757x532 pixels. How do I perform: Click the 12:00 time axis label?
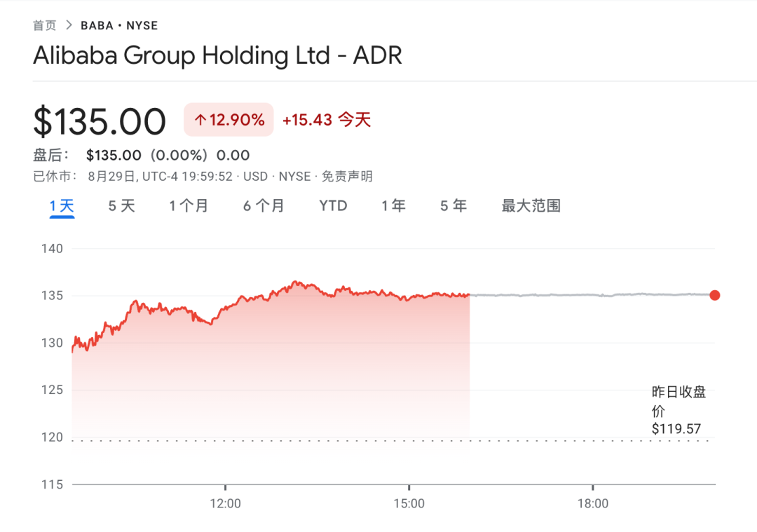pos(225,503)
